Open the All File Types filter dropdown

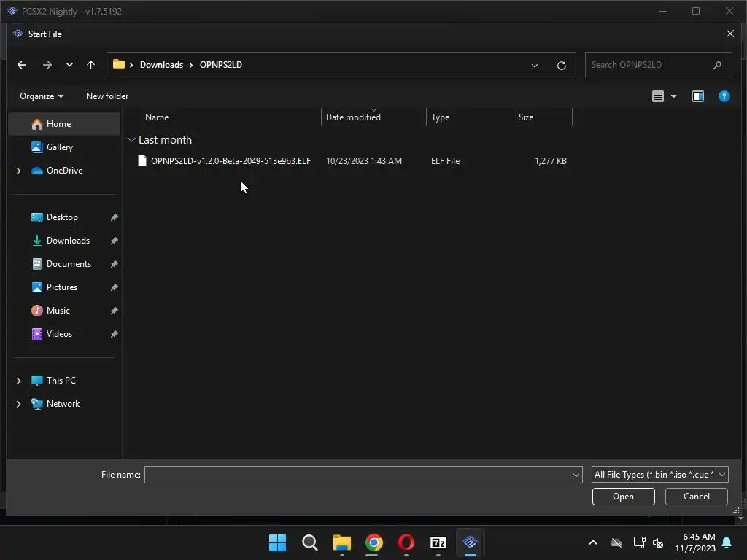pos(659,475)
